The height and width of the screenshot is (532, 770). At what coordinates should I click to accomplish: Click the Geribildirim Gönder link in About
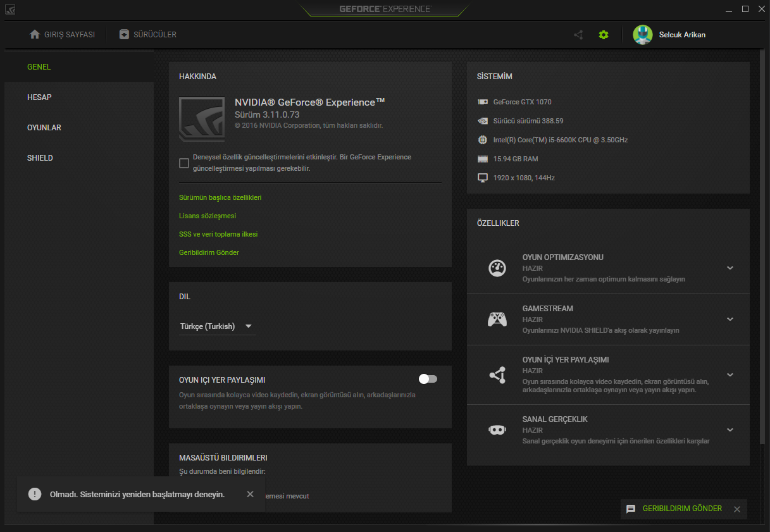209,252
